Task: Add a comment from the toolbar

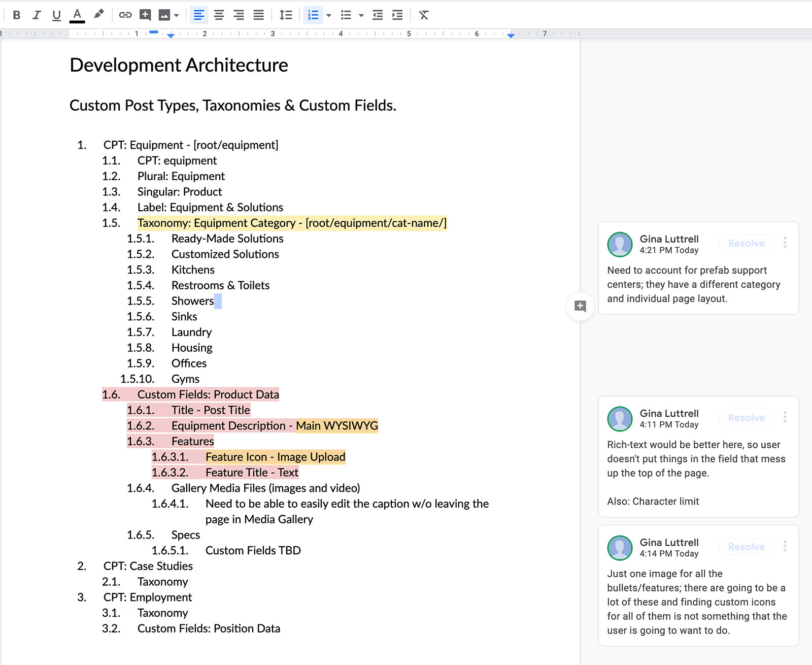Action: (145, 15)
